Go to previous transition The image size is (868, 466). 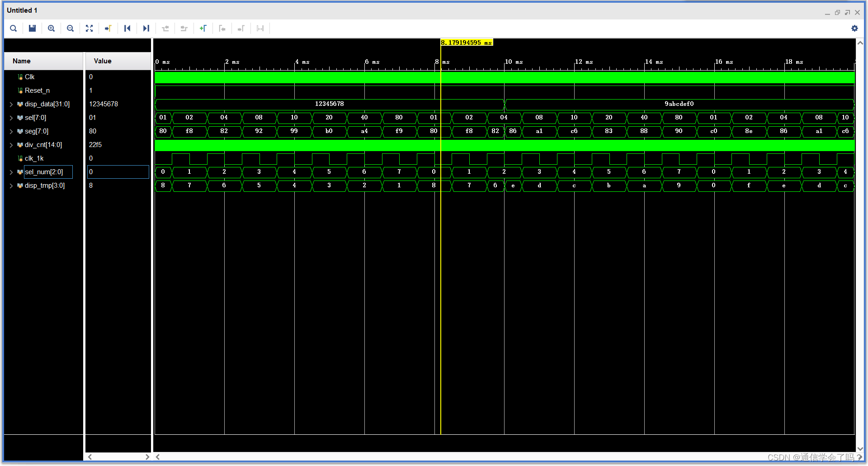(165, 29)
